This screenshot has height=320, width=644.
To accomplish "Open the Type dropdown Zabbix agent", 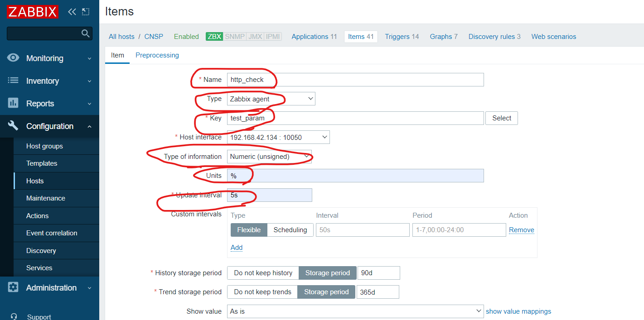I will [x=271, y=99].
